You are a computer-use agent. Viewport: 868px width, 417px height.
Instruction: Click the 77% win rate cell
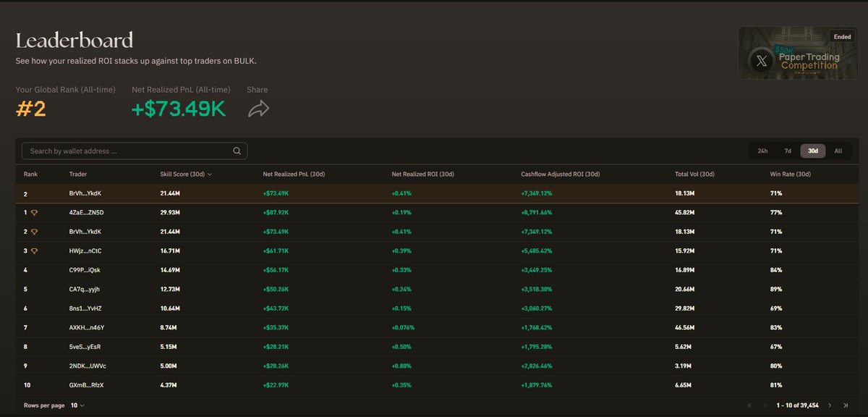tap(777, 213)
